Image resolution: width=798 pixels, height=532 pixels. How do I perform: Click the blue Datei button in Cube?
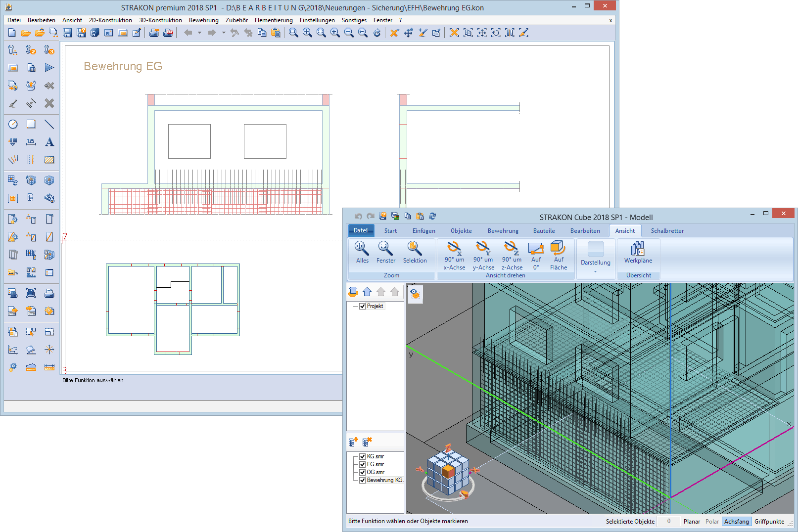pos(361,230)
